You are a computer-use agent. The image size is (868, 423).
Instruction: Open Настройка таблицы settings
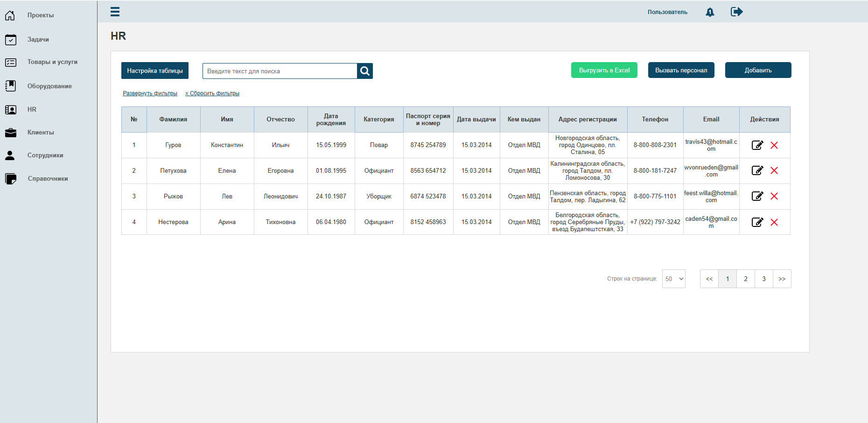tap(155, 70)
